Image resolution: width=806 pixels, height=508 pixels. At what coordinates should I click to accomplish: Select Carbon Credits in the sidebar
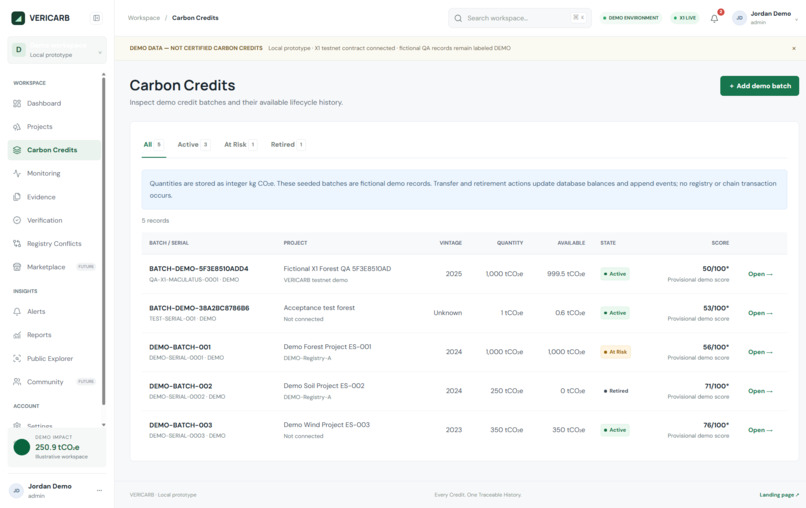[x=54, y=150]
